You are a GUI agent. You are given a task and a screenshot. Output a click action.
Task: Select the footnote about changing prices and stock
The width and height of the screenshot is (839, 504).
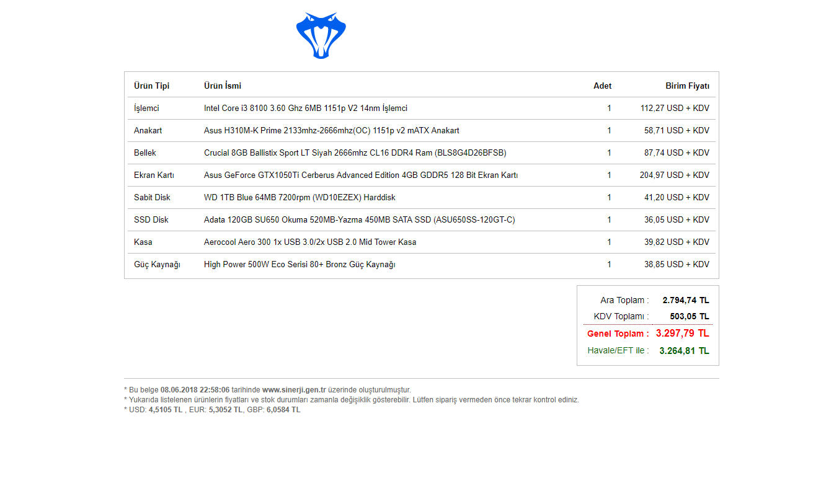(x=352, y=400)
